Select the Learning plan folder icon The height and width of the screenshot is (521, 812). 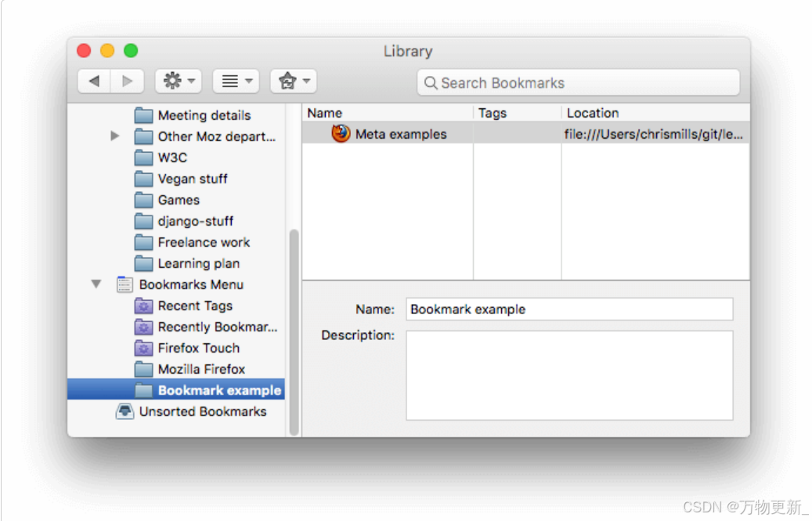point(143,263)
